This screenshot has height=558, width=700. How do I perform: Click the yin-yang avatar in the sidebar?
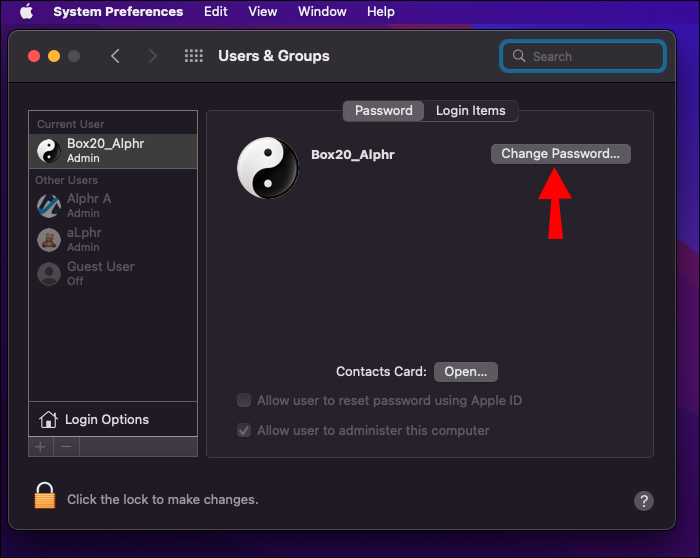[x=49, y=151]
